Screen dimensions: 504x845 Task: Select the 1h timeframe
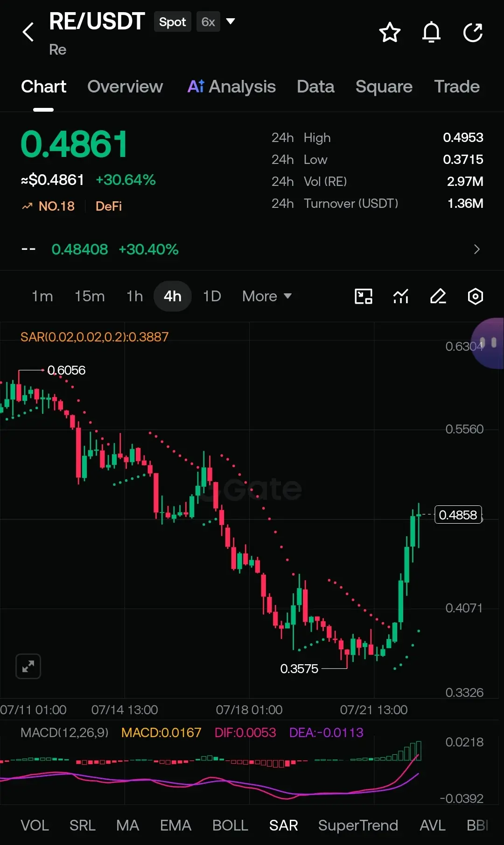coord(134,296)
